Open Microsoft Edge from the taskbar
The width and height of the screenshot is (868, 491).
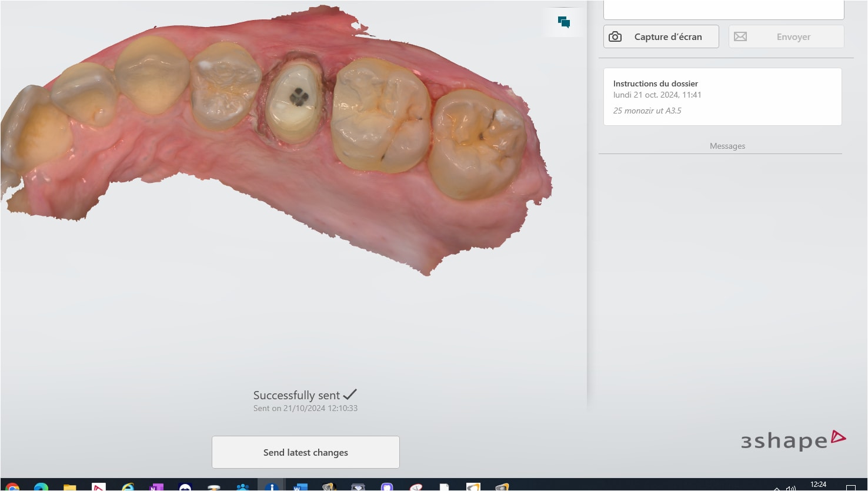tap(41, 487)
